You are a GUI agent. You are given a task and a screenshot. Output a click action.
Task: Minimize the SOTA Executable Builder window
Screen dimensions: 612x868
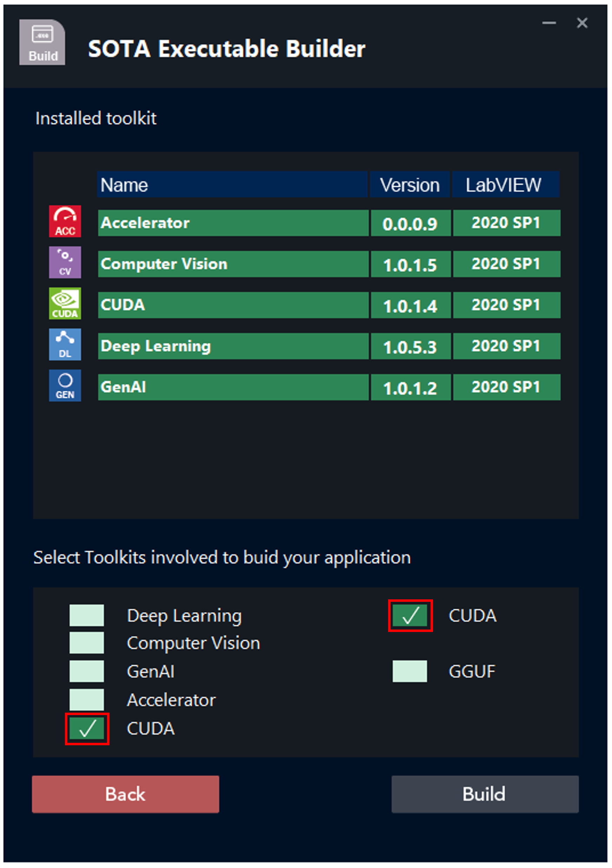[x=548, y=23]
